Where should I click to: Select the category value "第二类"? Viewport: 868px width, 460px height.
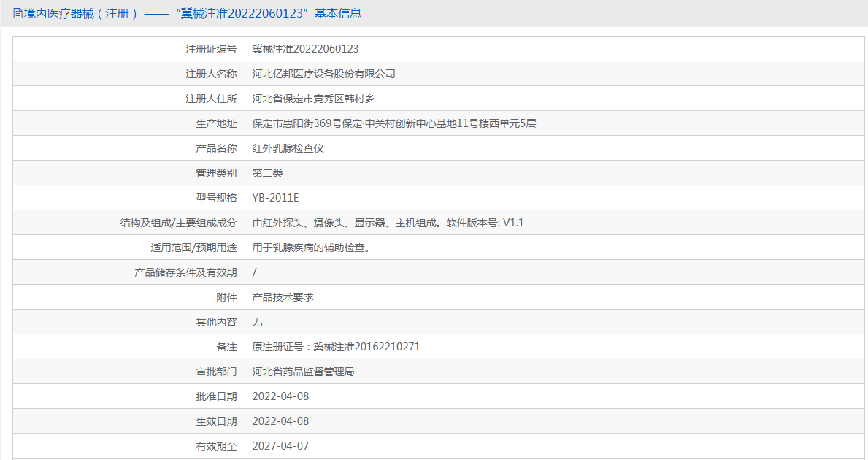coord(267,173)
